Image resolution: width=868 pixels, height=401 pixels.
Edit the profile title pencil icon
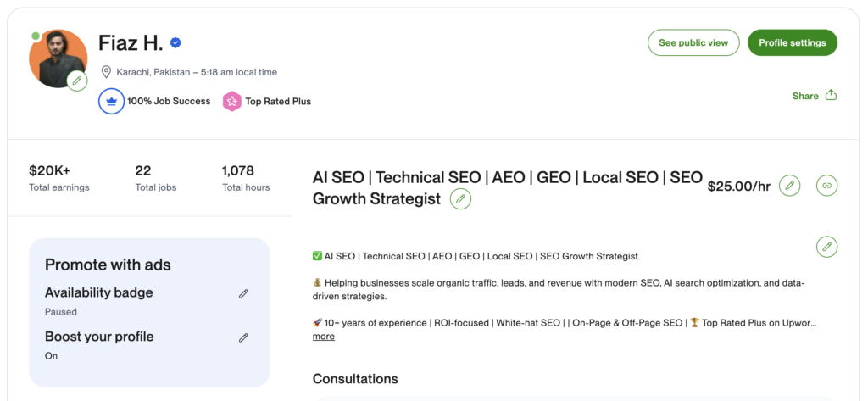pyautogui.click(x=460, y=198)
